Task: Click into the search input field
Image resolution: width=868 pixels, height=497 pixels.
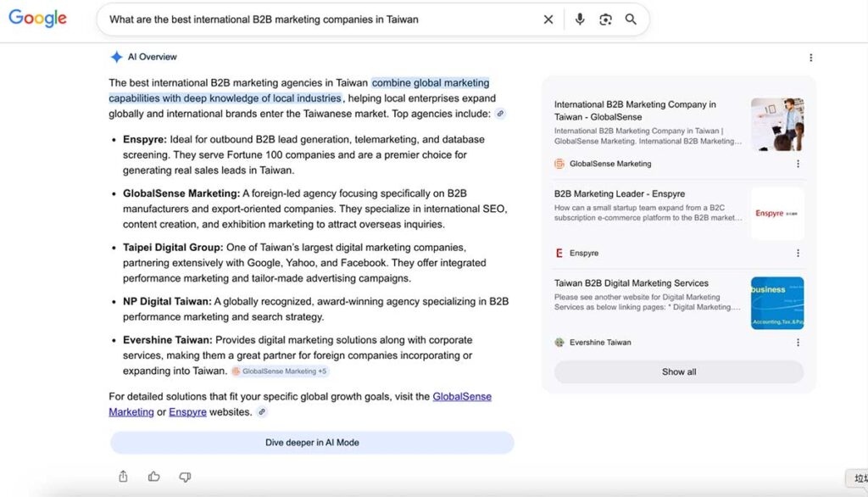Action: (x=321, y=20)
